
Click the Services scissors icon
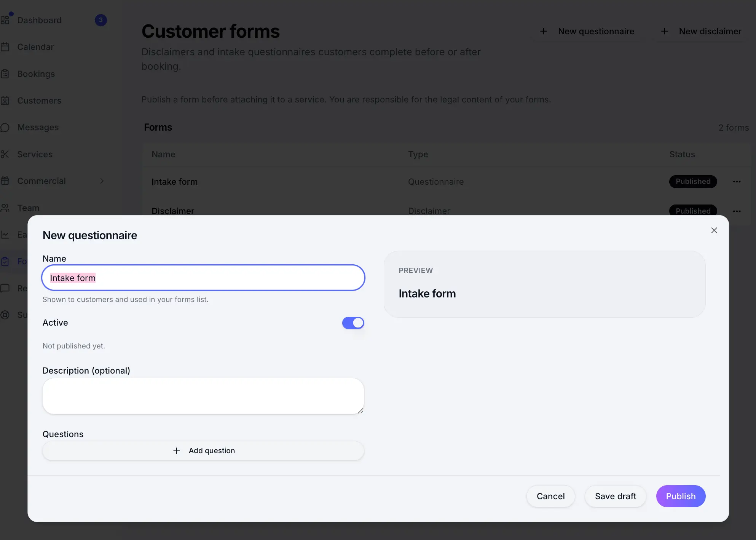5,154
